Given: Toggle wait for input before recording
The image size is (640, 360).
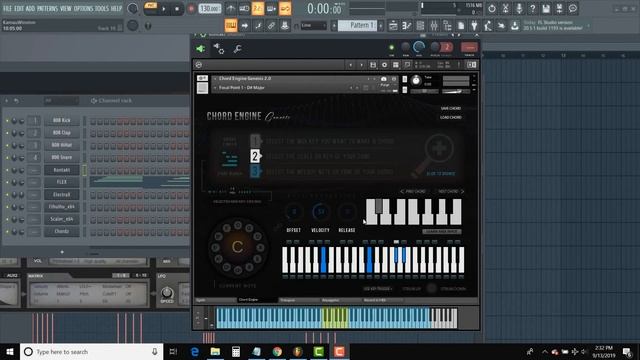Looking at the screenshot, I should tap(244, 9).
